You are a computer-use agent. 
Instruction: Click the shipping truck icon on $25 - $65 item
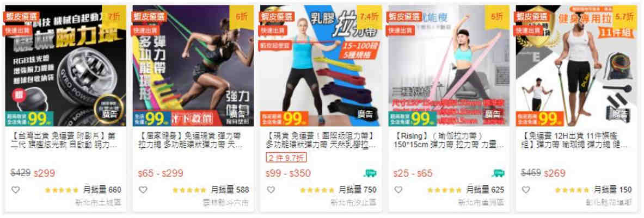pos(498,173)
